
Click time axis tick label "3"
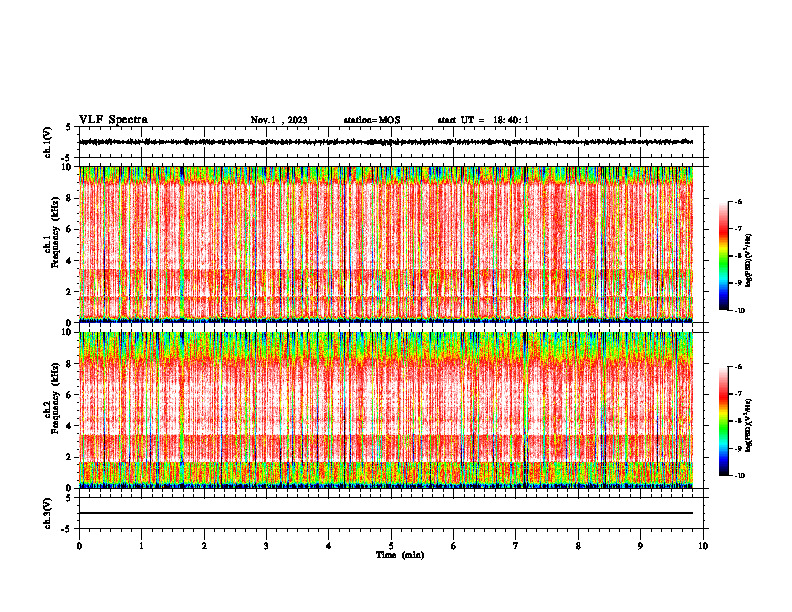266,546
